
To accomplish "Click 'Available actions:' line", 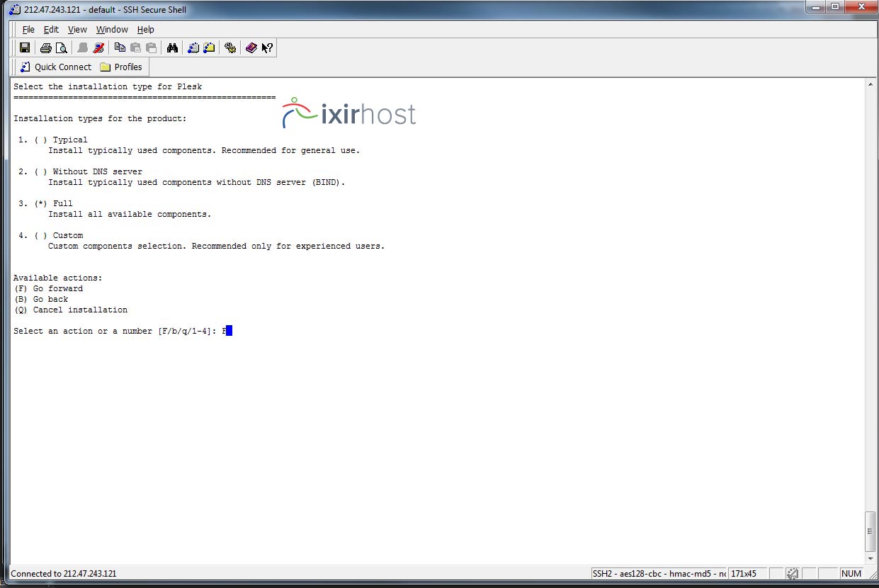I will [58, 278].
